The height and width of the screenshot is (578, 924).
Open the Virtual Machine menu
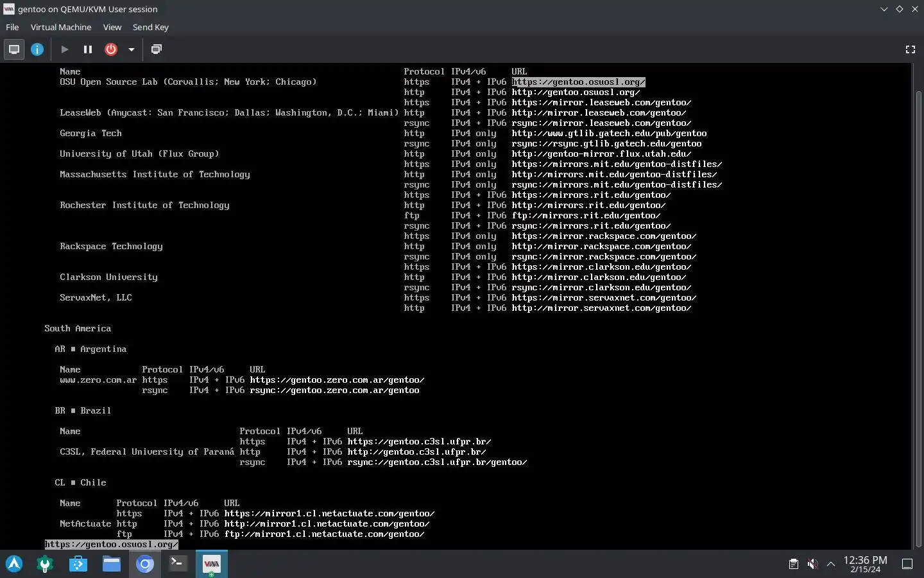pyautogui.click(x=61, y=27)
